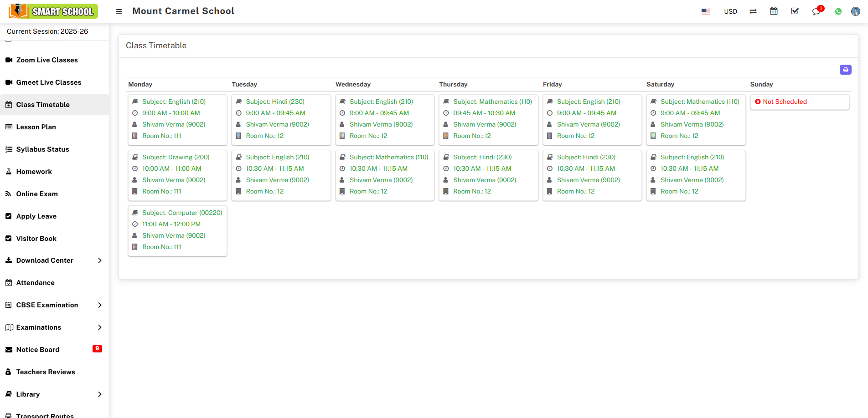
Task: Collapse the sidebar with the hamburger menu
Action: [119, 11]
